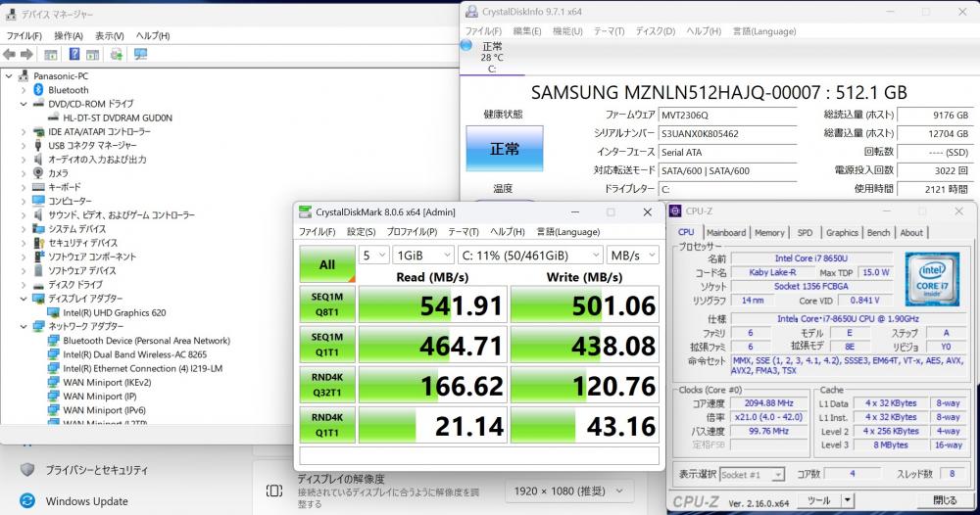Open the ツール dropdown arrow in CPU-Z
The image size is (980, 515).
(x=848, y=500)
